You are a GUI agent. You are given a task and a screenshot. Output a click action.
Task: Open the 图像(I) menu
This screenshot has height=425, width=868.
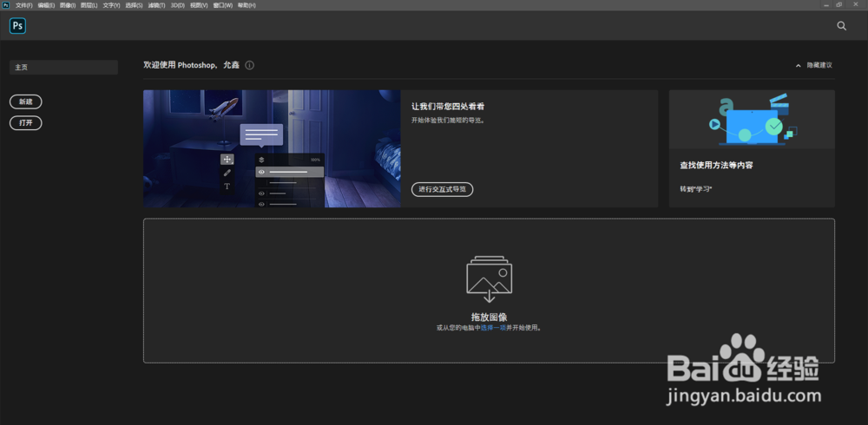click(x=68, y=5)
